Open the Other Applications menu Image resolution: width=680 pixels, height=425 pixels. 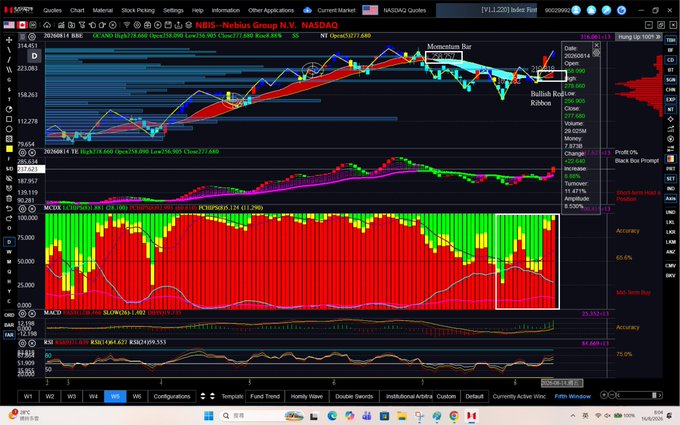click(271, 10)
